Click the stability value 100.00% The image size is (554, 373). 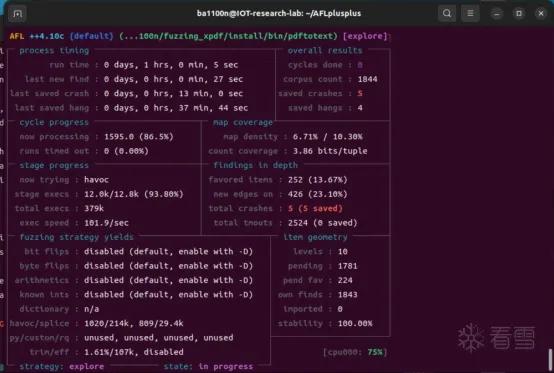click(355, 324)
